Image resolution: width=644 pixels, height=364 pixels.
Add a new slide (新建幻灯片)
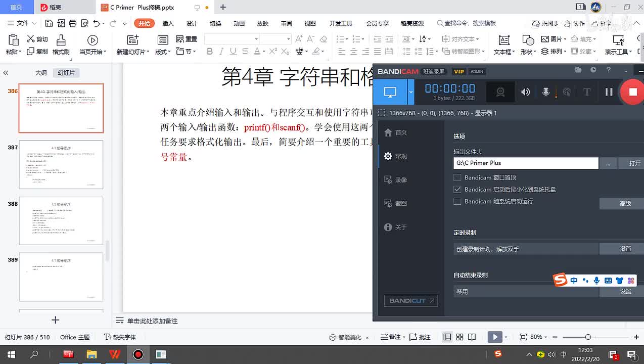pos(133,45)
